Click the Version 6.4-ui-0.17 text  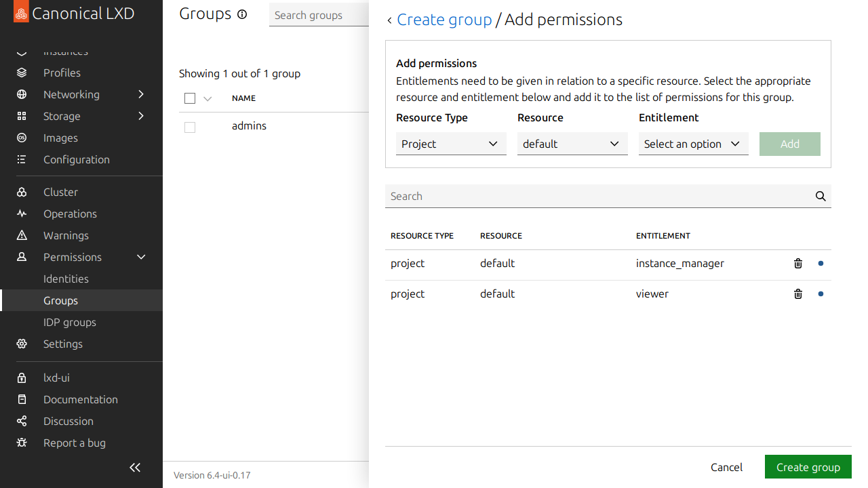pyautogui.click(x=212, y=475)
